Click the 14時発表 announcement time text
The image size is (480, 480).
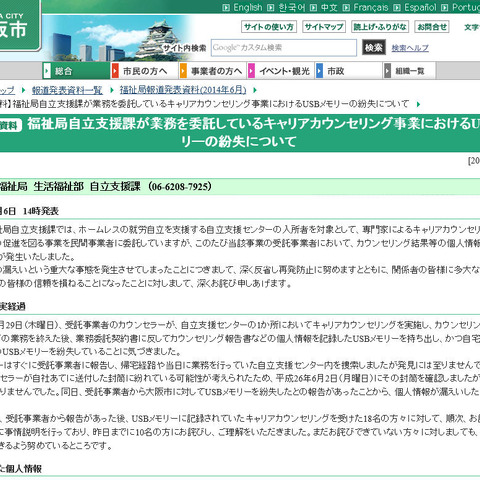(x=41, y=211)
